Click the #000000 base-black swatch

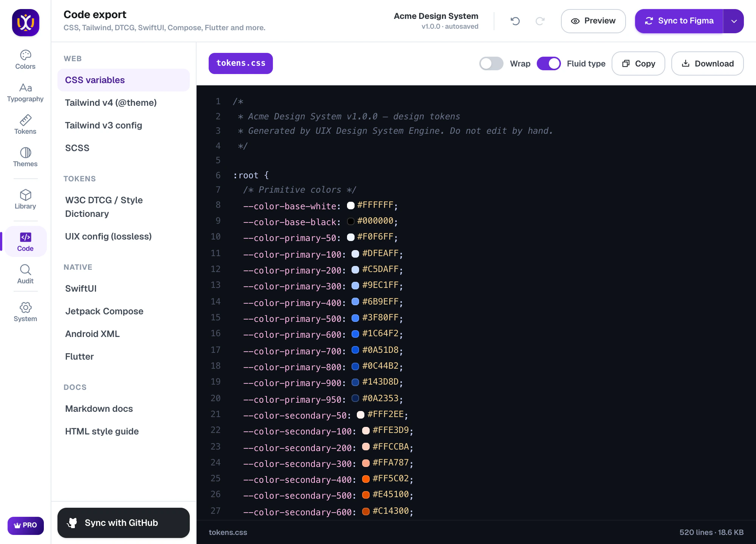351,221
